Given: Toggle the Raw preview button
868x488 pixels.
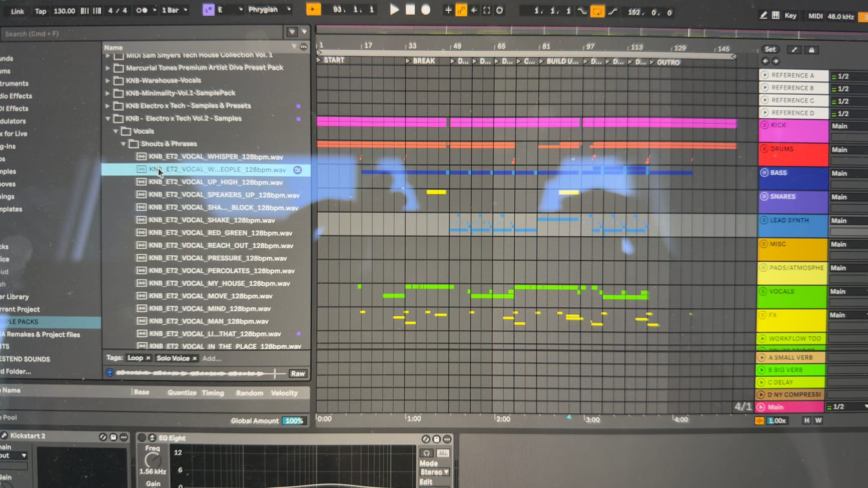Looking at the screenshot, I should 298,374.
